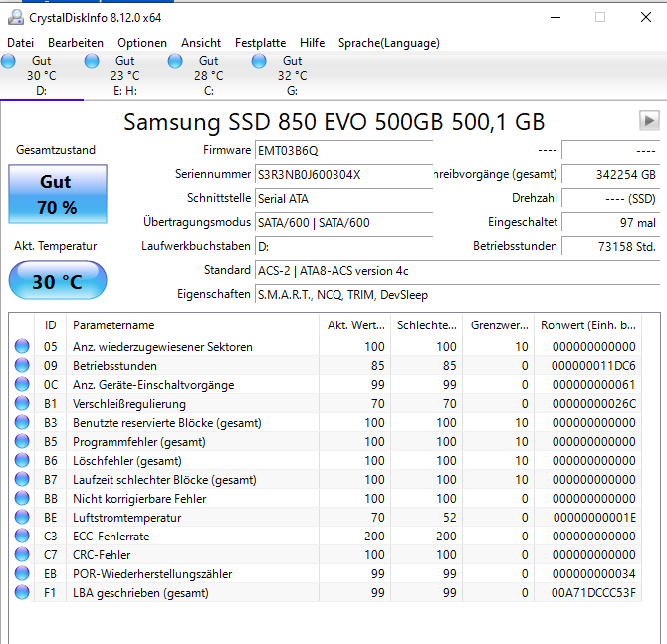The image size is (667, 644).
Task: Minimize the CrystalDiskInfo window
Action: 556,18
